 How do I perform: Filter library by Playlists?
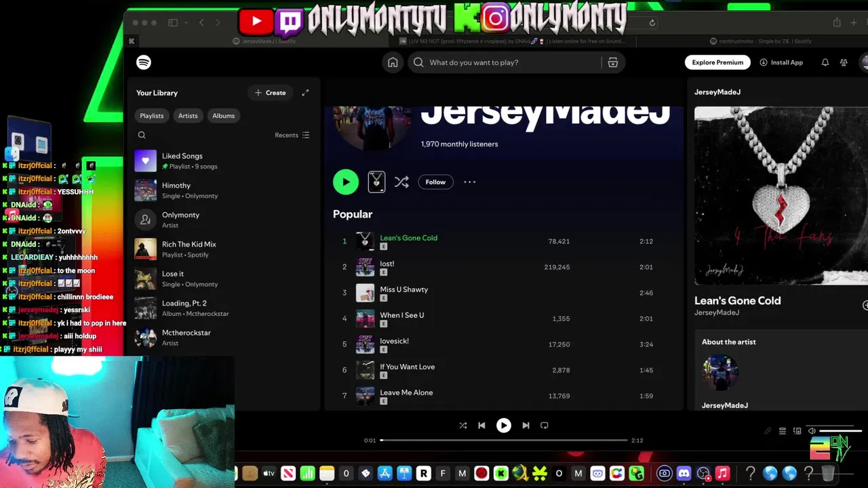[x=152, y=116]
